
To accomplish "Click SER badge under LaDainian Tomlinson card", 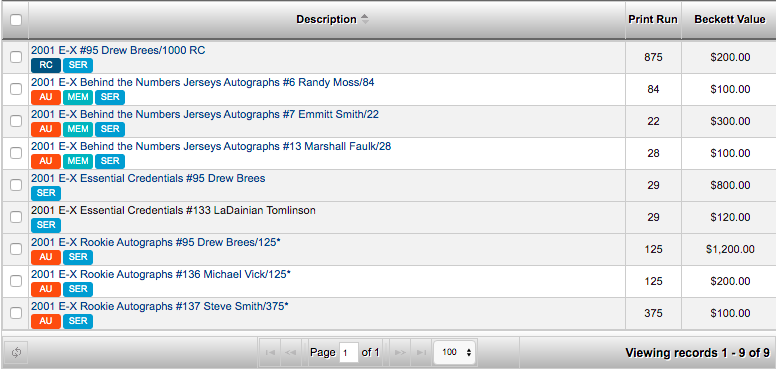I will point(46,225).
